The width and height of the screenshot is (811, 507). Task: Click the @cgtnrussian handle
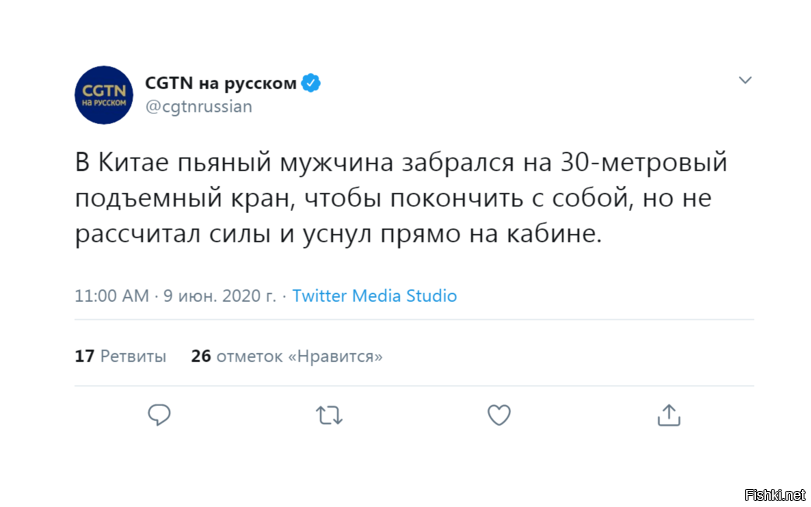199,106
